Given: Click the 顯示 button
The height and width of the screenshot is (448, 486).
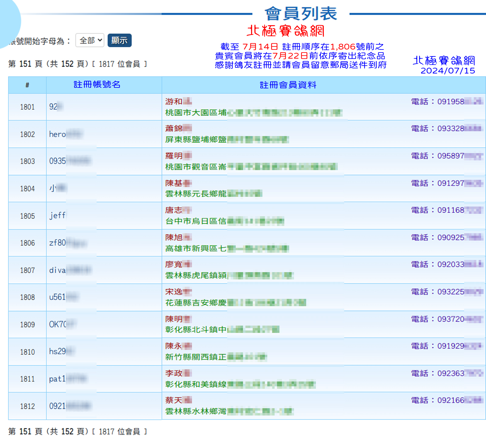Looking at the screenshot, I should click(x=119, y=40).
